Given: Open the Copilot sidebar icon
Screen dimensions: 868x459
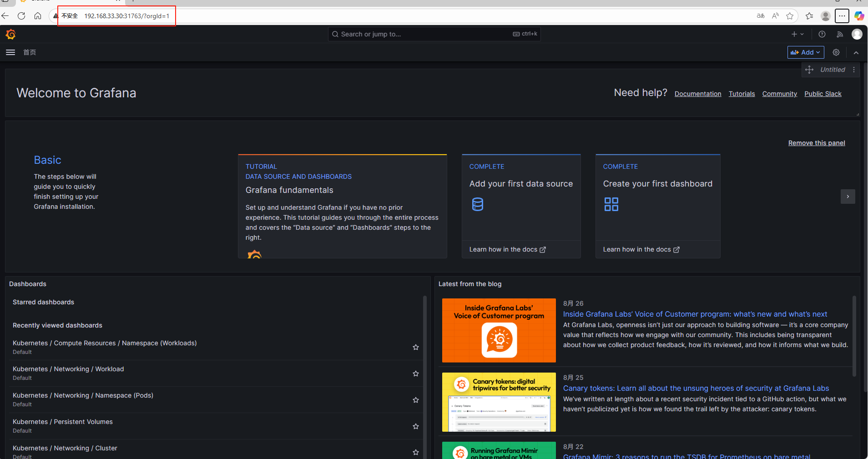Looking at the screenshot, I should (x=859, y=16).
